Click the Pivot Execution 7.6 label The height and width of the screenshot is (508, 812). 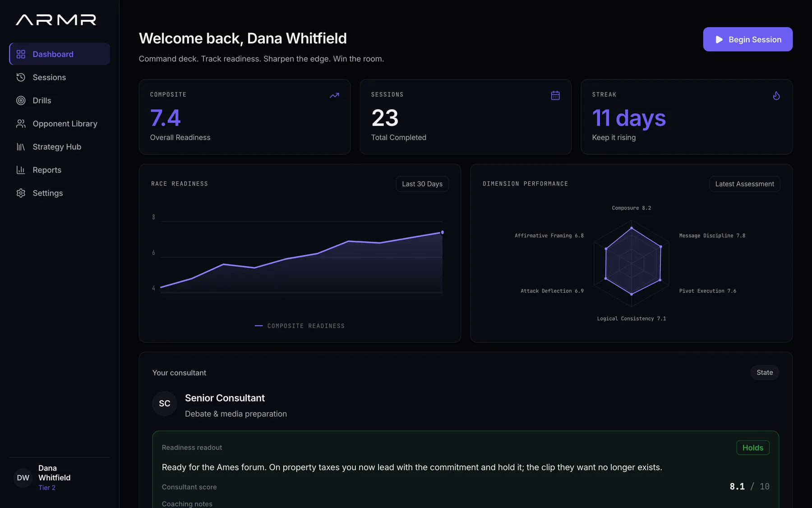tap(708, 291)
